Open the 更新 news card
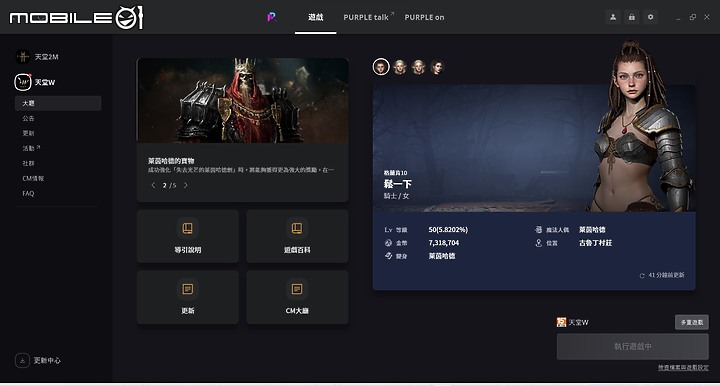This screenshot has height=386, width=720. [x=188, y=297]
